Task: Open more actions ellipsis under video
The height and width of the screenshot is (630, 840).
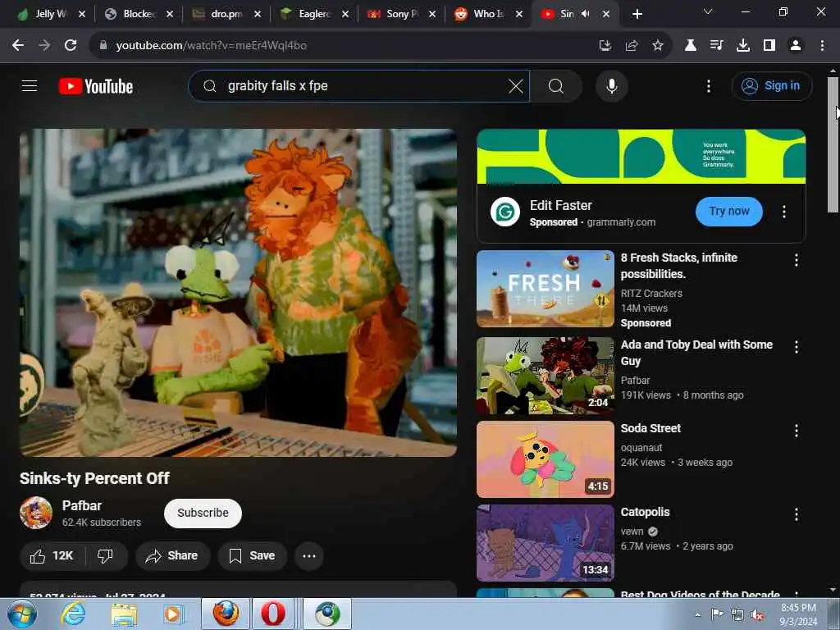Action: pyautogui.click(x=309, y=555)
